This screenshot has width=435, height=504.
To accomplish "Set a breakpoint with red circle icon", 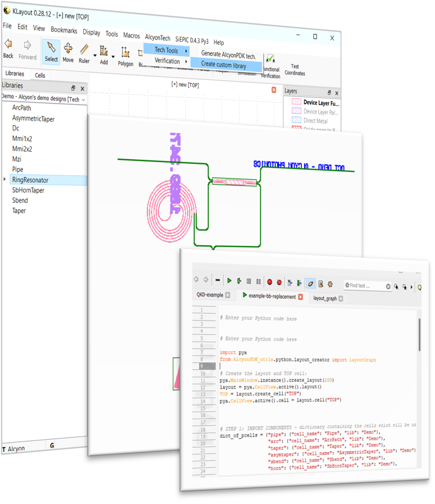I will coord(269,282).
